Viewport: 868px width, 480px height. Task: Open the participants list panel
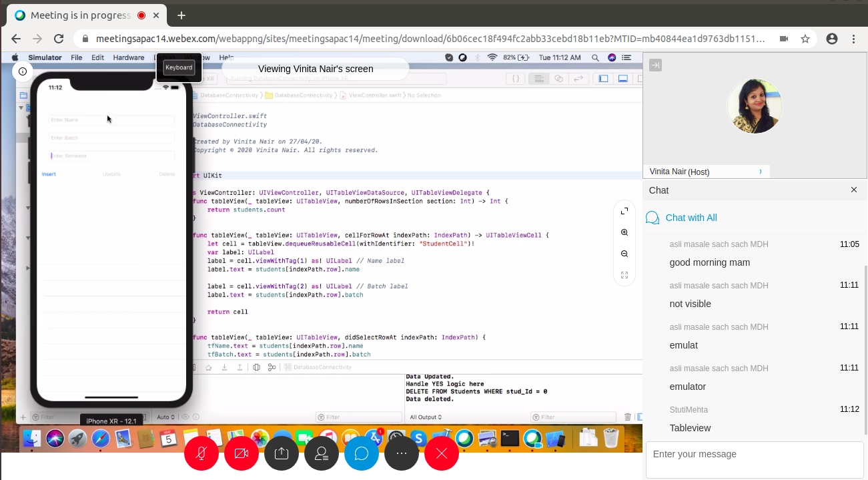(x=322, y=453)
